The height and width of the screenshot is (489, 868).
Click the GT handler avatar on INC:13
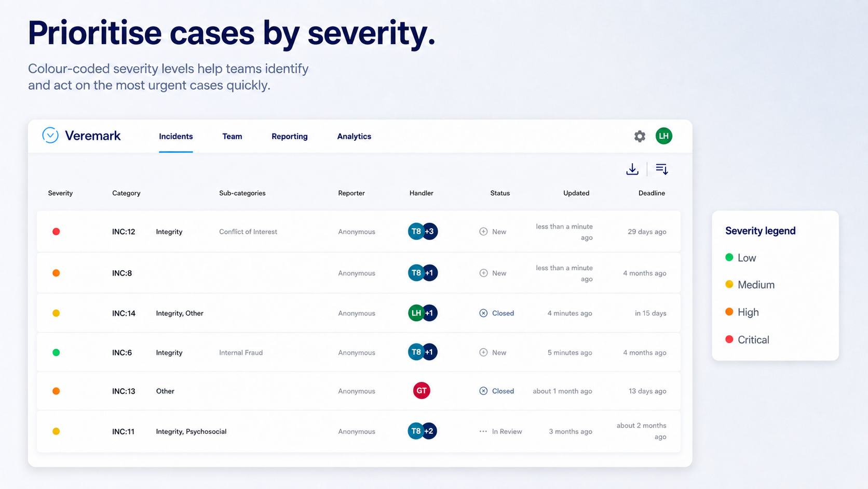pos(422,391)
